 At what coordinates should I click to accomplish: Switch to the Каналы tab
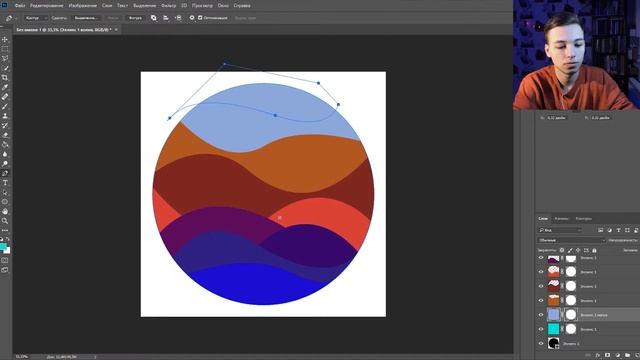click(561, 219)
